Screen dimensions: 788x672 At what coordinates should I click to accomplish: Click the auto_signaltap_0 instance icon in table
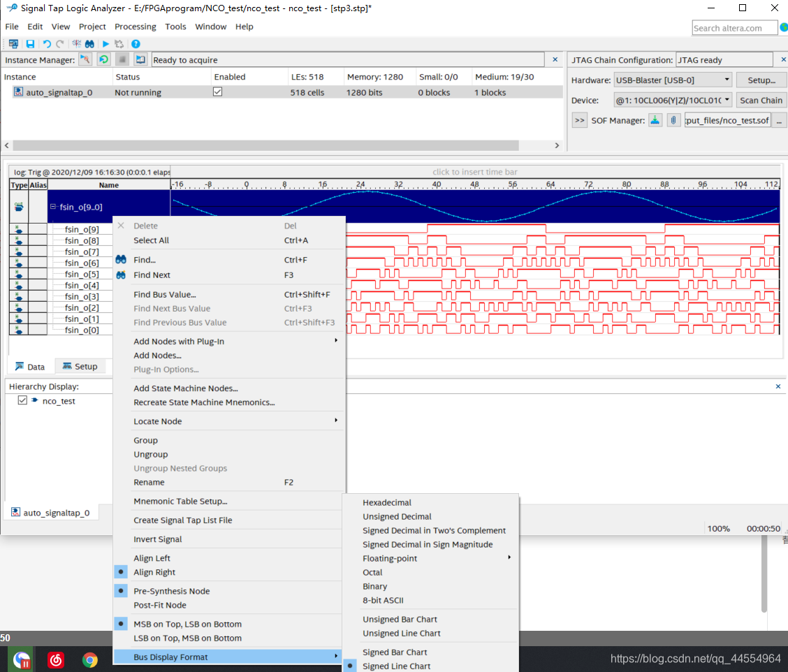click(x=19, y=92)
